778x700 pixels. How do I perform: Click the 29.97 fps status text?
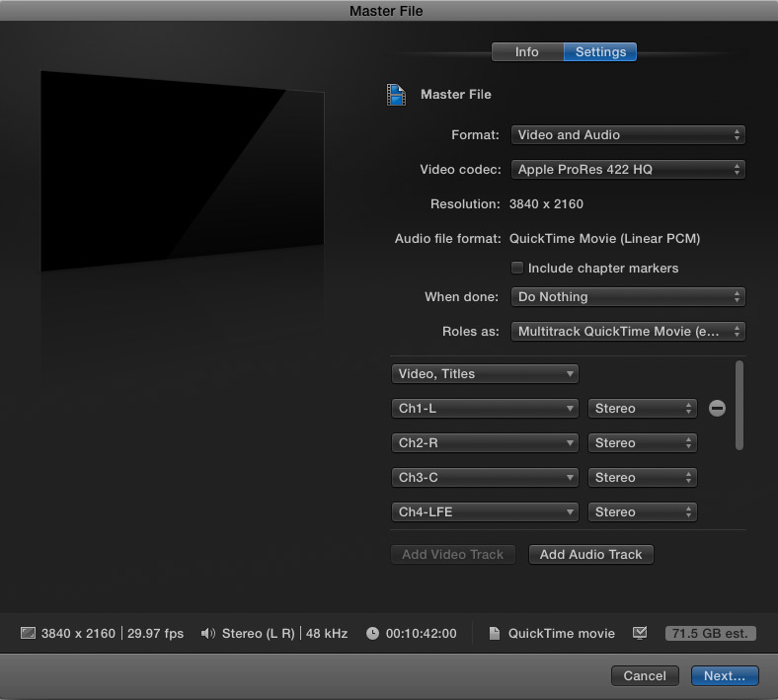pyautogui.click(x=155, y=634)
